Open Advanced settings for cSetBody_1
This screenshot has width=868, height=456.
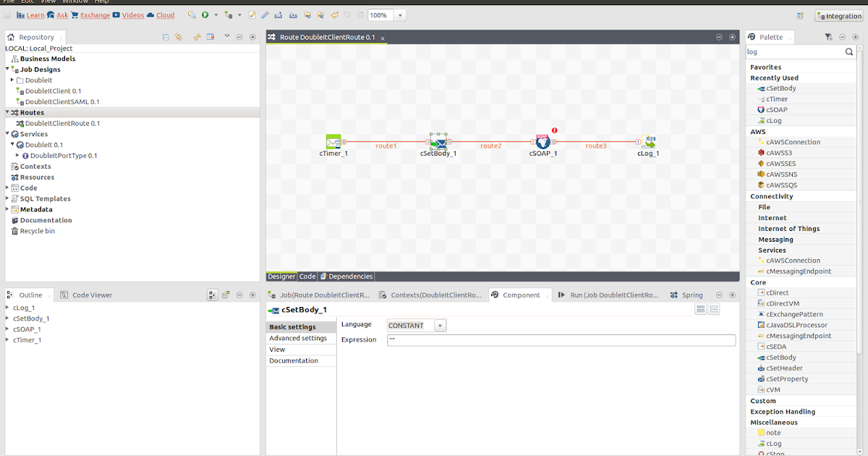coord(299,337)
